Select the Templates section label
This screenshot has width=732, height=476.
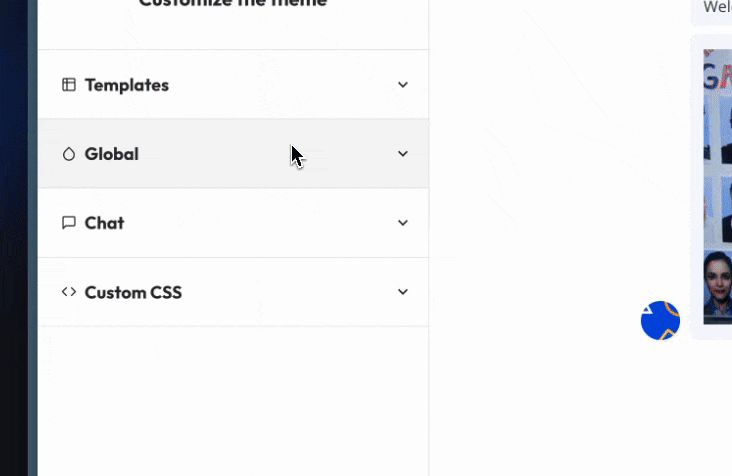click(127, 85)
